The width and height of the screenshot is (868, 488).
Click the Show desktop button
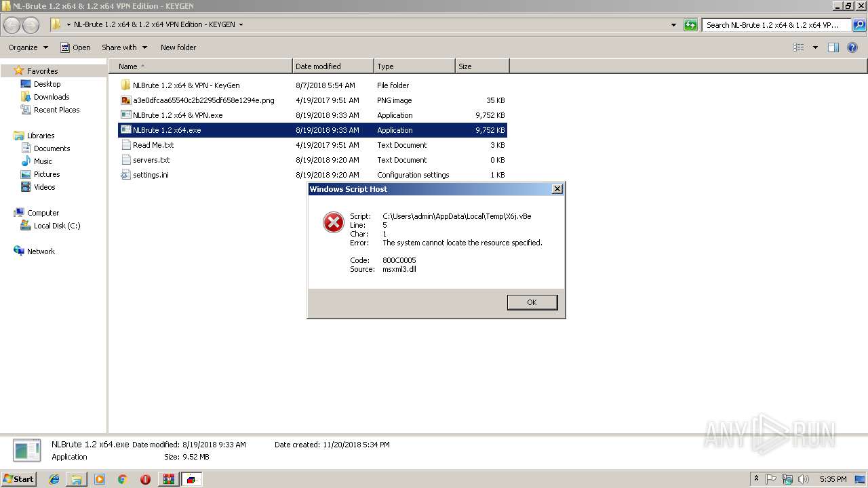point(861,479)
